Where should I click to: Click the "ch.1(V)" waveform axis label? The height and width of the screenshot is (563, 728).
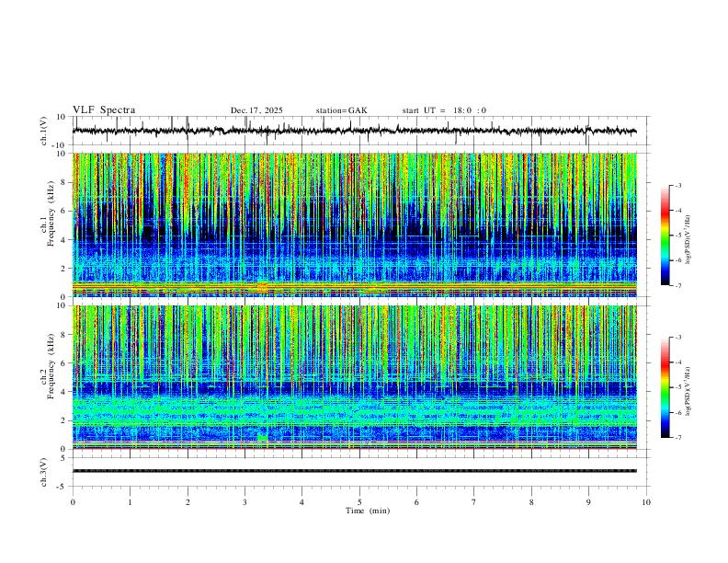tap(44, 131)
